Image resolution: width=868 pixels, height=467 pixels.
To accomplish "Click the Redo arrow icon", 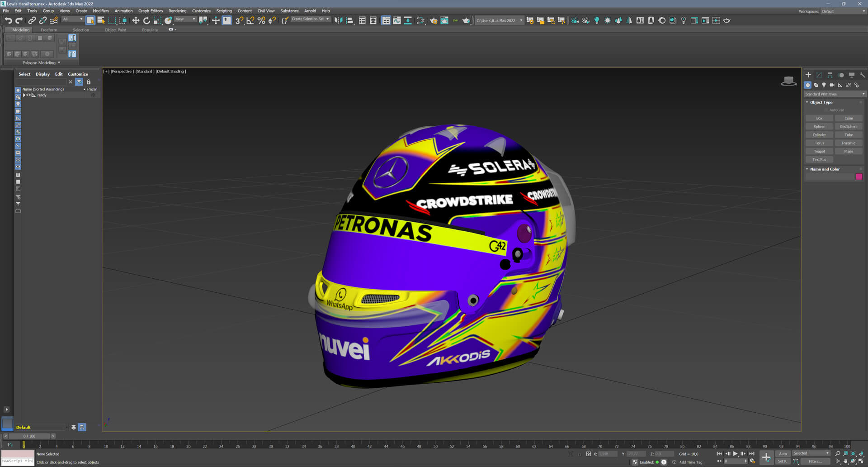I will point(19,20).
